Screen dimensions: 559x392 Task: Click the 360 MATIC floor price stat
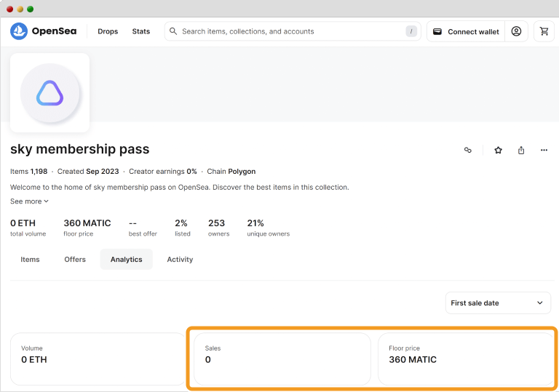(x=87, y=228)
